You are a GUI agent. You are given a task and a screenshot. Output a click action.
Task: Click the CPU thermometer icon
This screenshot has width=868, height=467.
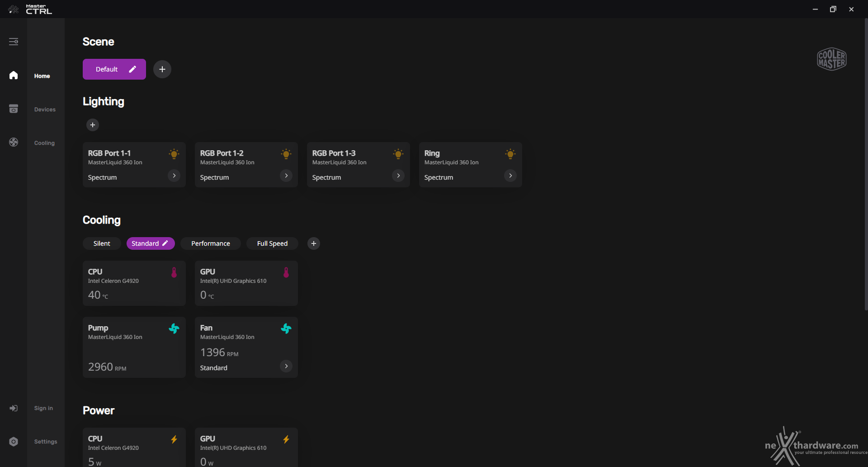[174, 272]
